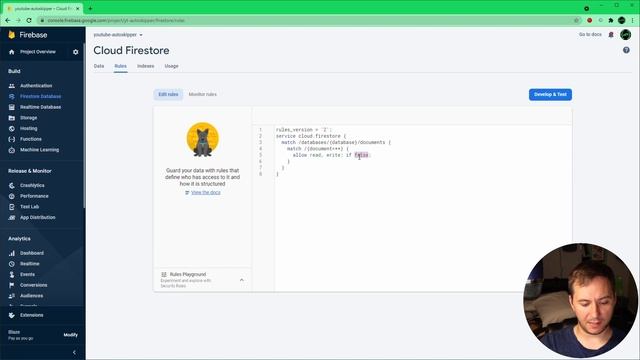Open Test Lab in sidebar
Screen dimensions: 640x360
[29, 207]
